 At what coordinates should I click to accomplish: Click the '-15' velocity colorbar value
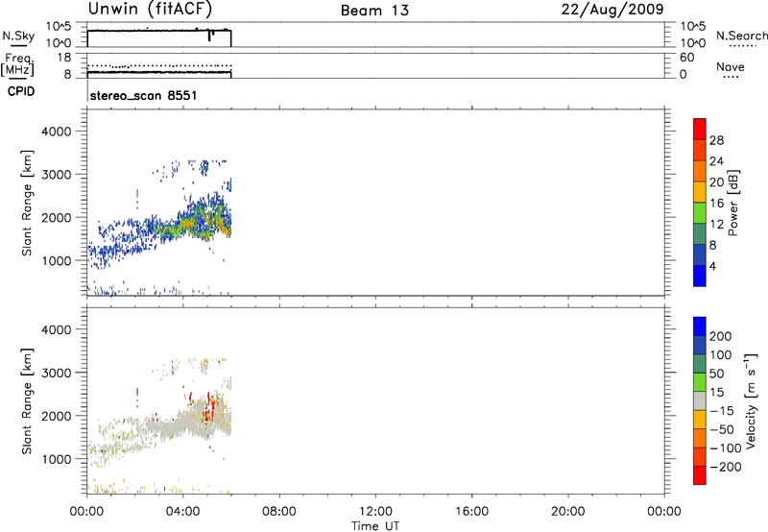(x=722, y=410)
